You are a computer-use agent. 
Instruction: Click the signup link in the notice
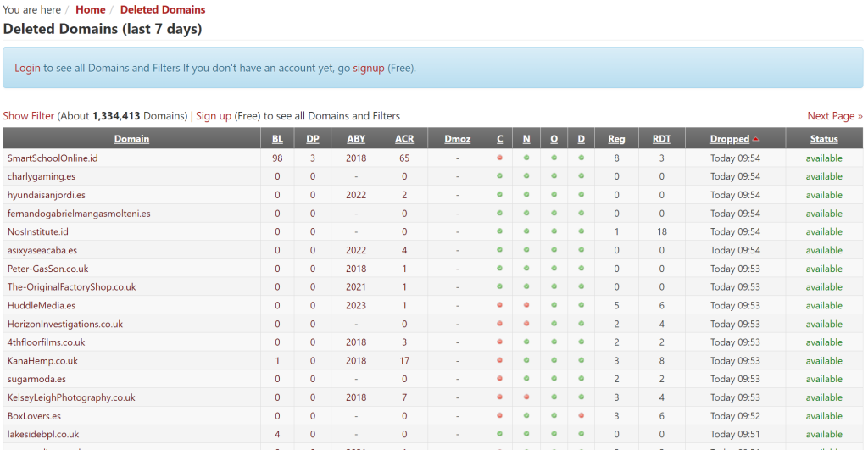tap(369, 68)
